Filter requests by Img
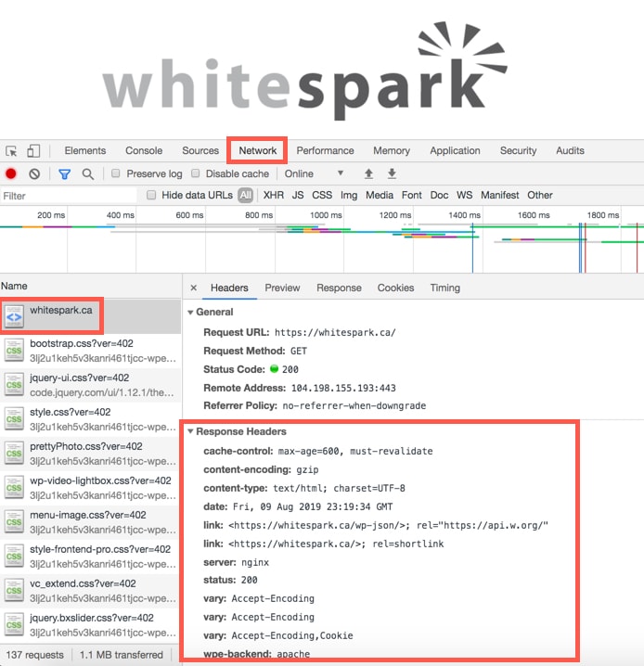The height and width of the screenshot is (666, 644). pos(348,195)
